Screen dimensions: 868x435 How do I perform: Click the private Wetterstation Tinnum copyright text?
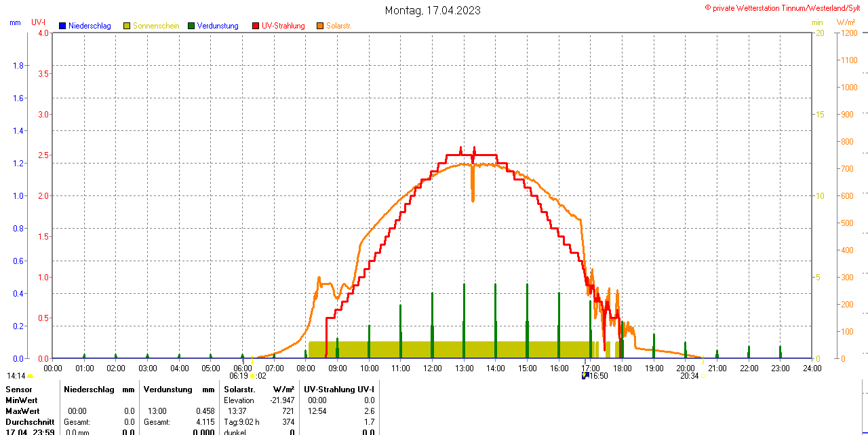click(785, 8)
